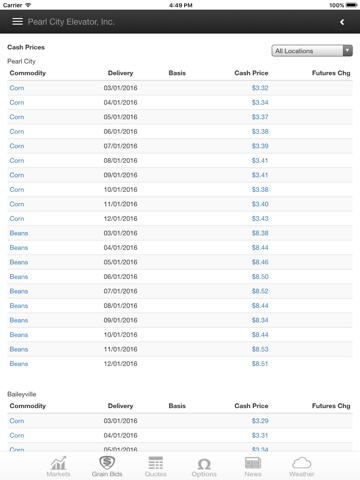Open the Options omega icon tab
360x480 pixels.
[204, 466]
